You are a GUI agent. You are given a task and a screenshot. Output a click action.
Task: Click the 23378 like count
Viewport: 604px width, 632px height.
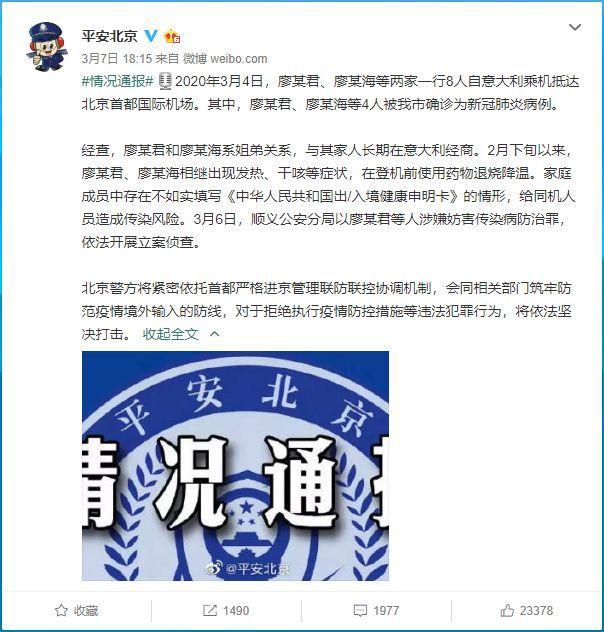tap(536, 610)
